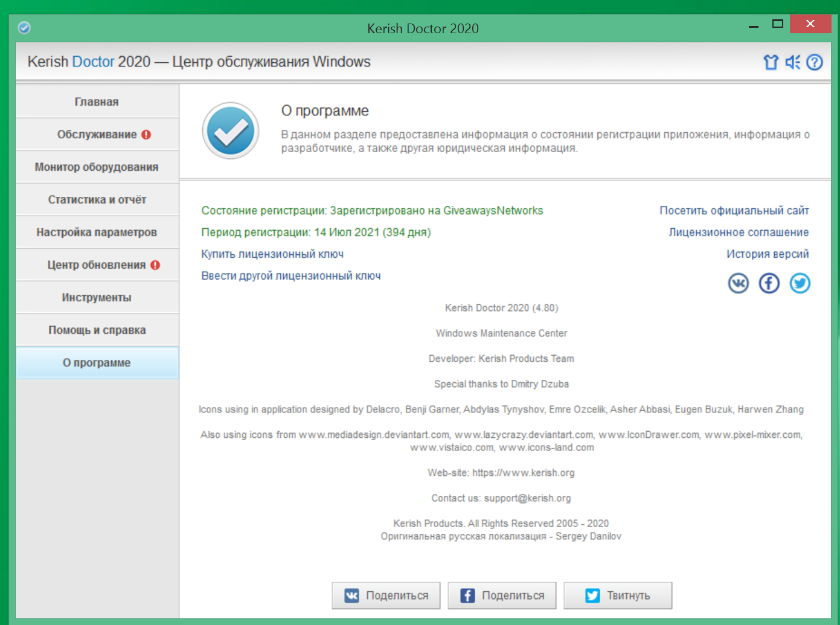Open the VK round social icon
The height and width of the screenshot is (625, 840).
pos(738,283)
